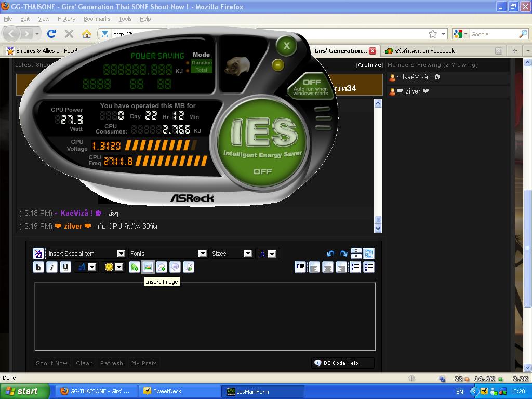Click the shoutbox scroll down arrow
Viewport: 532px width, 399px height.
pyautogui.click(x=378, y=229)
